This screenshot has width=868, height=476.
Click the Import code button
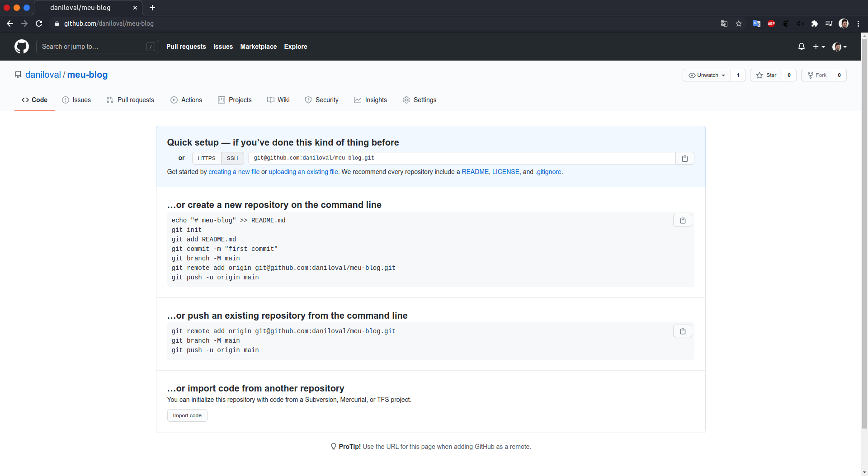[187, 415]
